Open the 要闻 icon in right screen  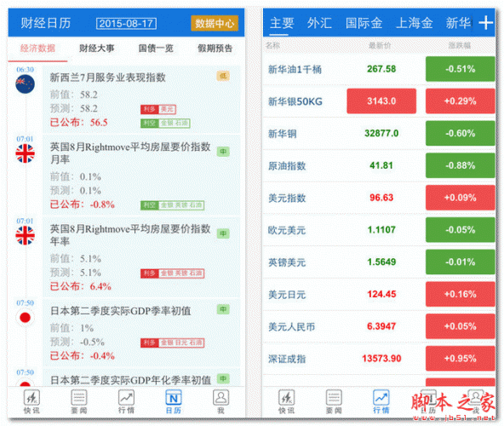[334, 401]
